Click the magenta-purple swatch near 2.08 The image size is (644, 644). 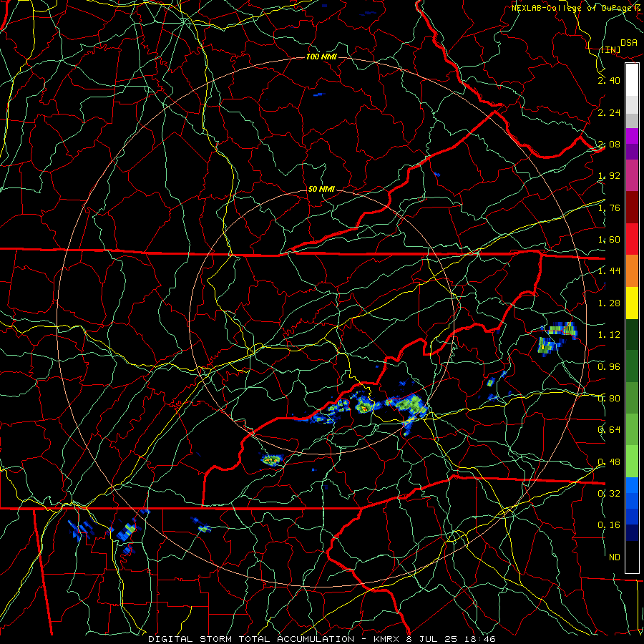(x=632, y=136)
